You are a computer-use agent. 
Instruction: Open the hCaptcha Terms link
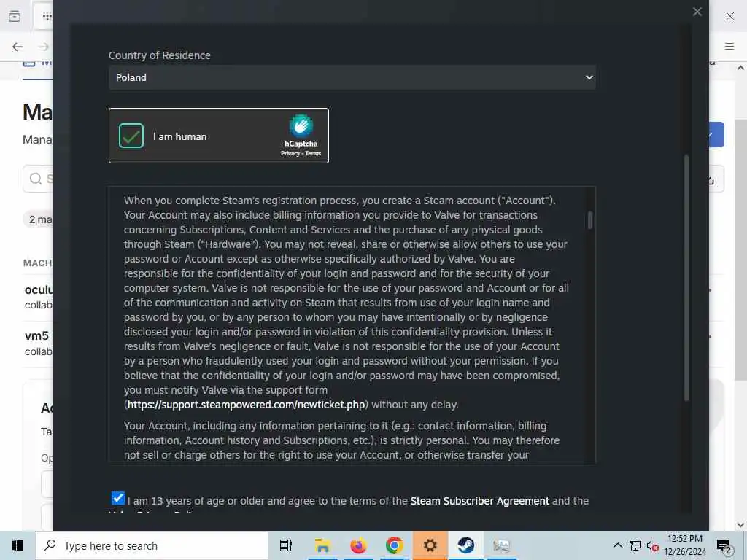tap(313, 153)
